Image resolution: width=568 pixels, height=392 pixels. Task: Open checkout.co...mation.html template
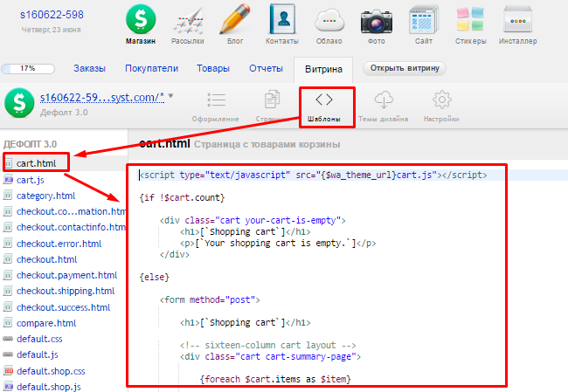pos(71,211)
